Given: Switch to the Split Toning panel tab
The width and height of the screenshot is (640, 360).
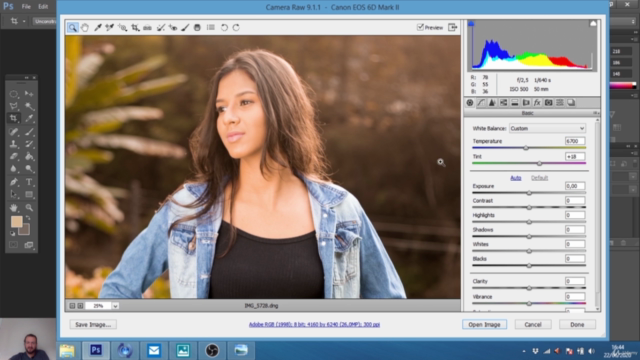Looking at the screenshot, I should click(x=515, y=103).
